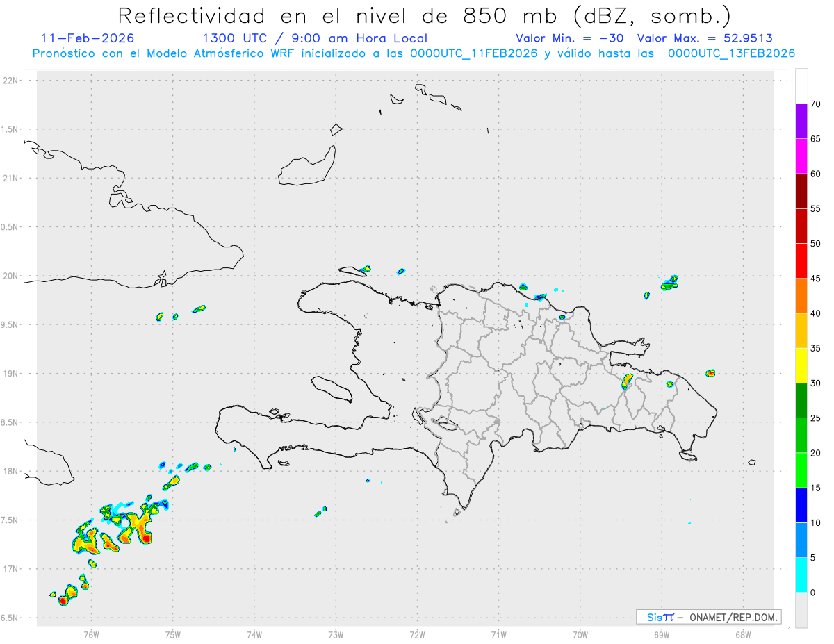
Task: Click the longitude axis label "71W"
Action: pos(498,635)
